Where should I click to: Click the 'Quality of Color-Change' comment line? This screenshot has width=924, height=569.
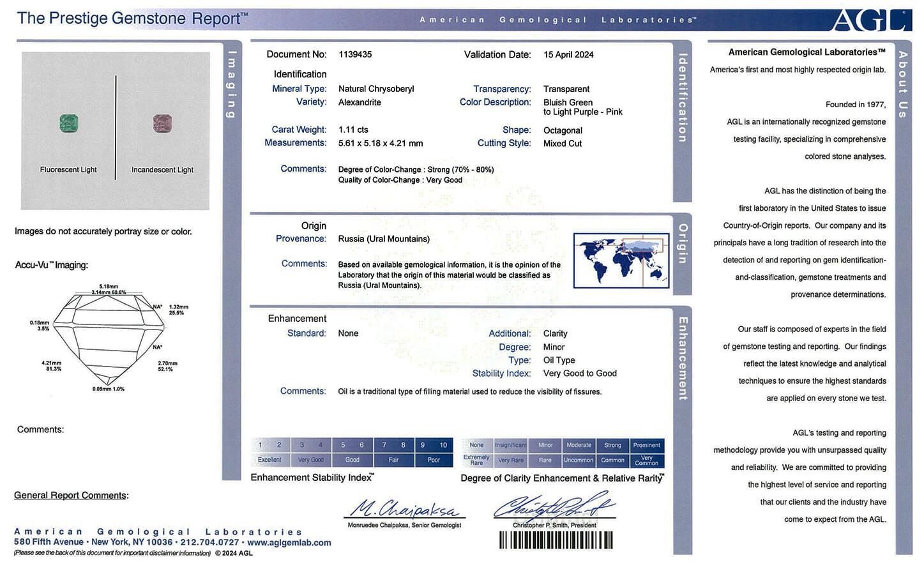(x=400, y=180)
